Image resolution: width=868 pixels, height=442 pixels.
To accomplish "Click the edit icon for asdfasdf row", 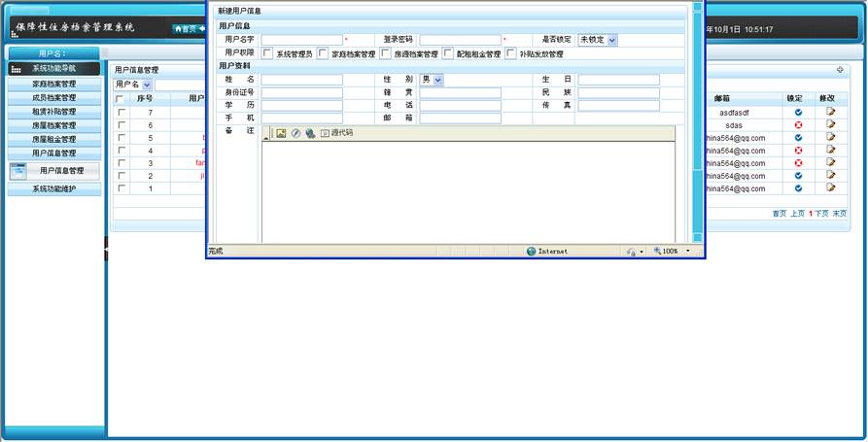I will pyautogui.click(x=831, y=112).
